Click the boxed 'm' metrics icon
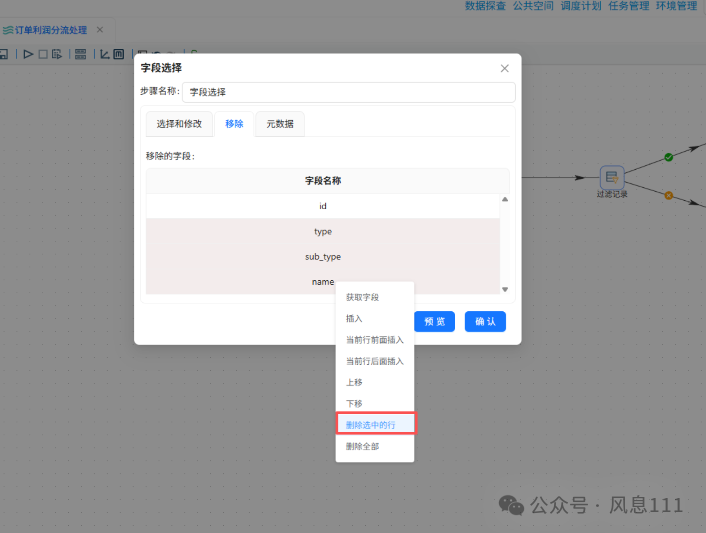Screen dimensions: 706x533 118,54
